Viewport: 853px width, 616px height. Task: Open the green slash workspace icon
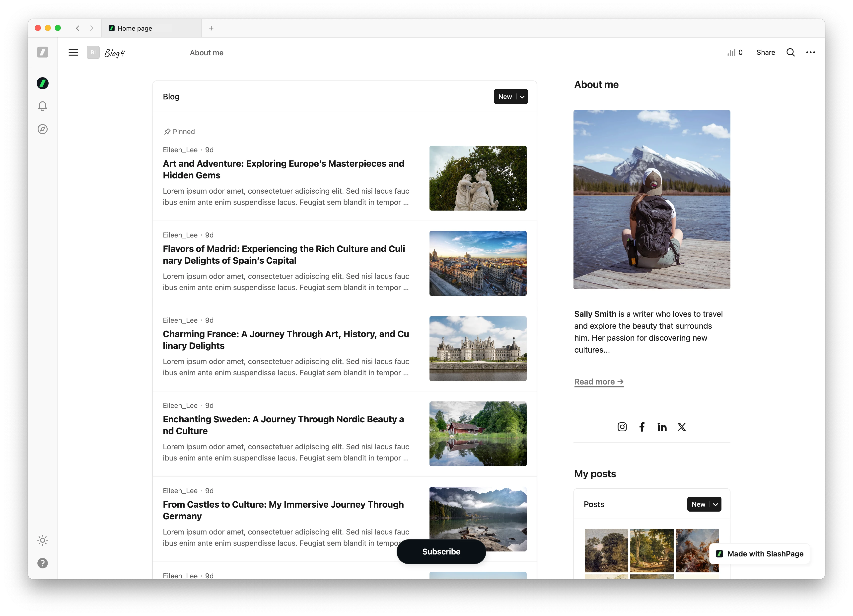coord(43,83)
